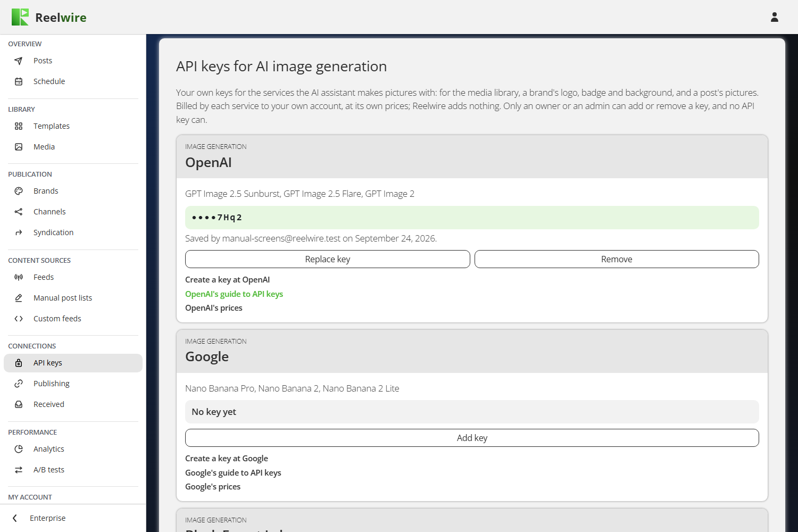Screen dimensions: 798x532
Task: Open Manual post lists
Action: [73, 298]
